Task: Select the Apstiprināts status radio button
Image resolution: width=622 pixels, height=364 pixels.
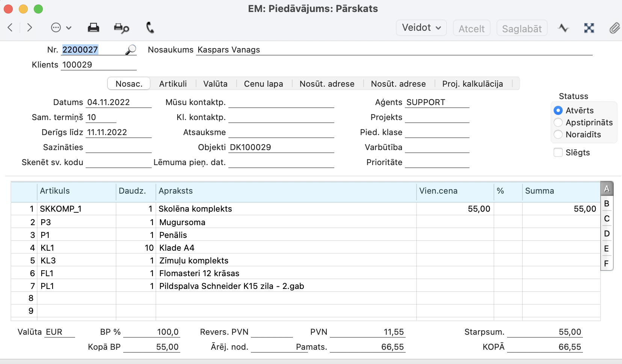Action: [558, 123]
